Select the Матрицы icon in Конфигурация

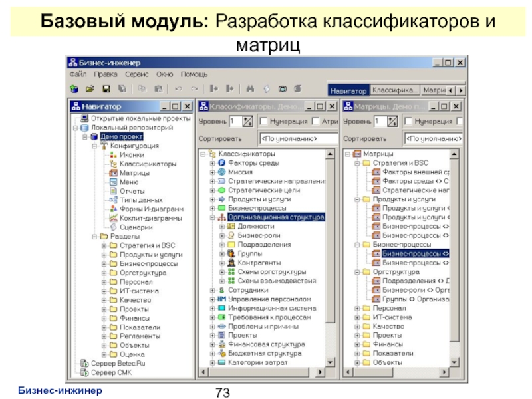point(113,172)
